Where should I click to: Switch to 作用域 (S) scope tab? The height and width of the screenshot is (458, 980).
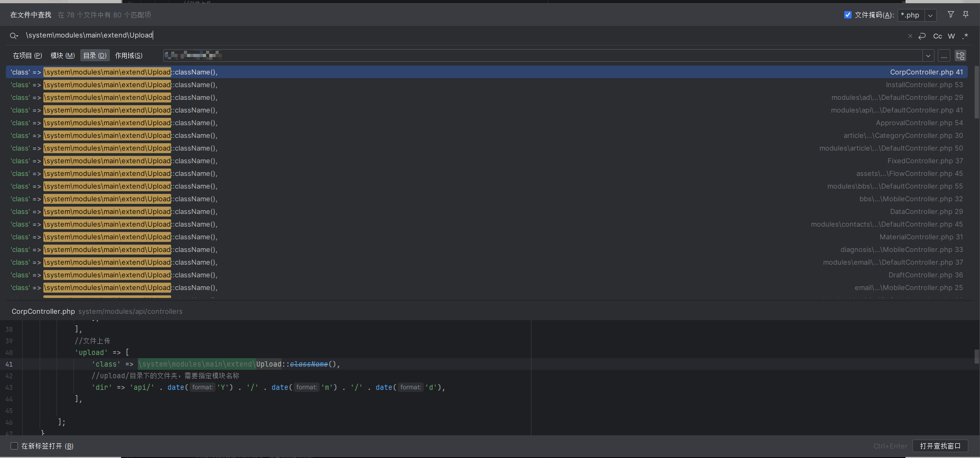pos(129,55)
